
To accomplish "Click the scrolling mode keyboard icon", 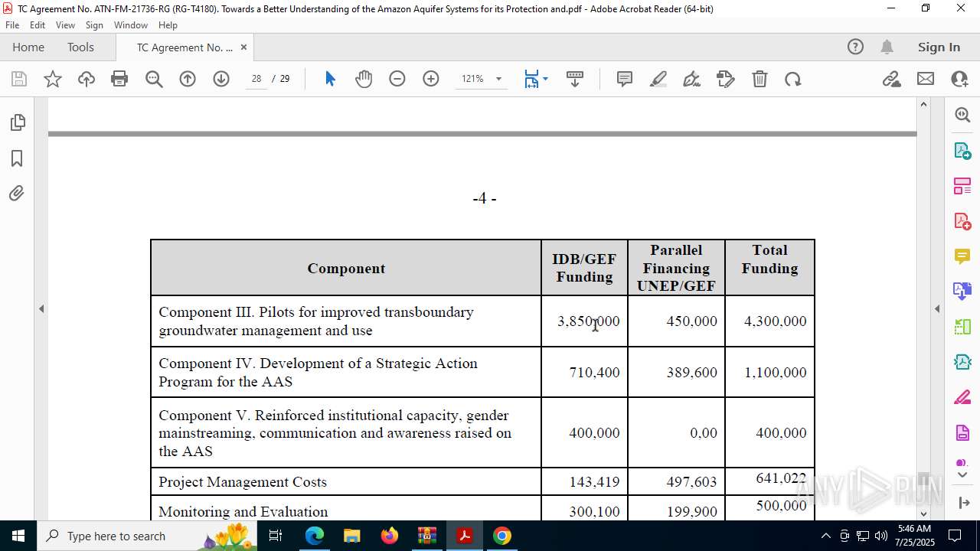I will [575, 79].
